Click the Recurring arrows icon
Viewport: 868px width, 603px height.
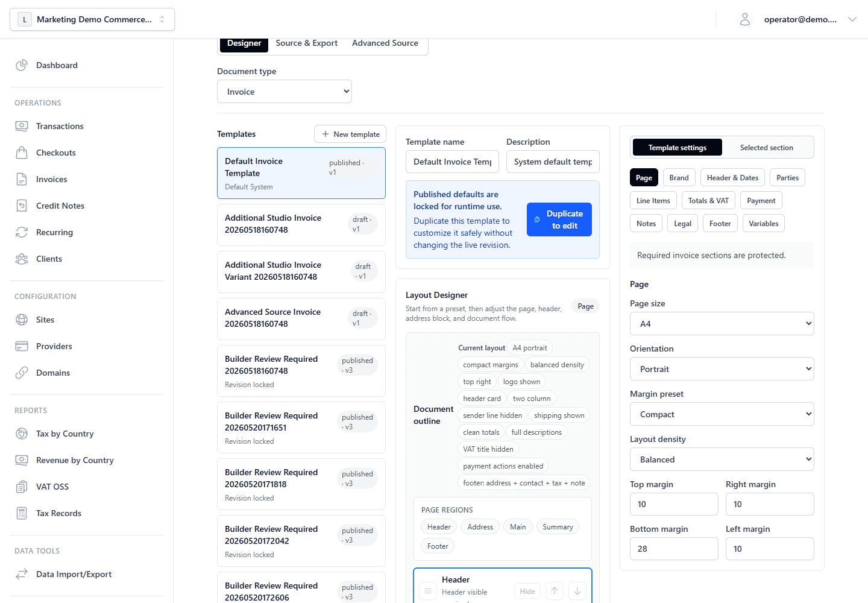pyautogui.click(x=22, y=232)
